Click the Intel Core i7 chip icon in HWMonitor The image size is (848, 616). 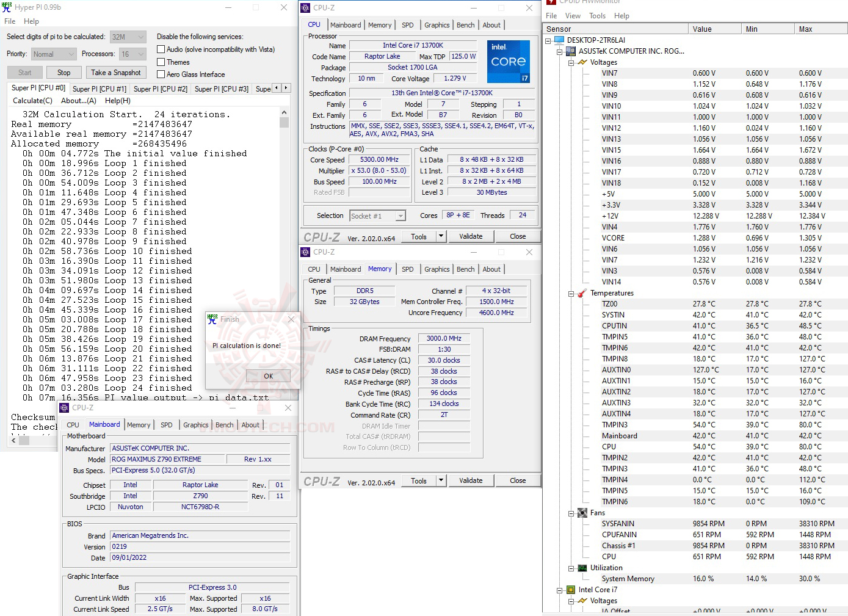pos(571,590)
